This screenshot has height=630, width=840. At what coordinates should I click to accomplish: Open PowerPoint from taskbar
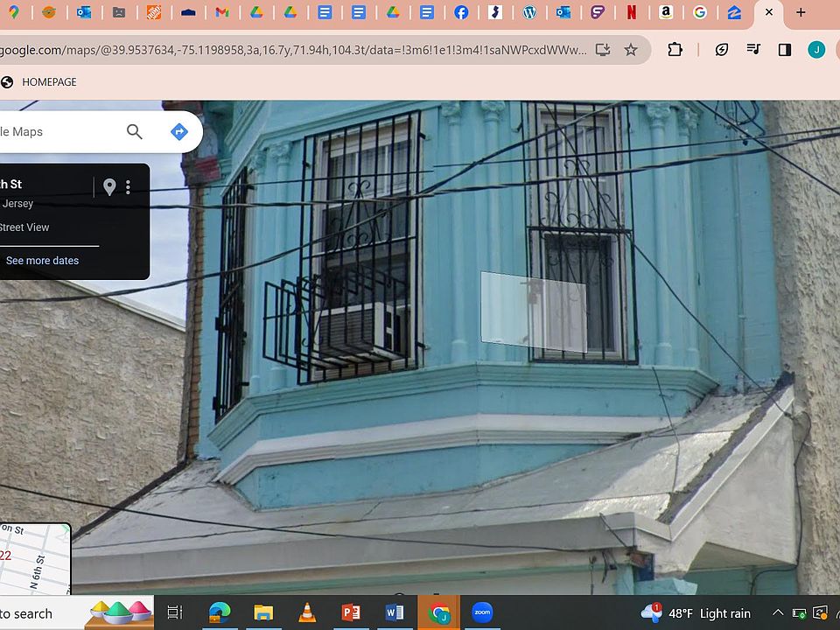(x=350, y=612)
